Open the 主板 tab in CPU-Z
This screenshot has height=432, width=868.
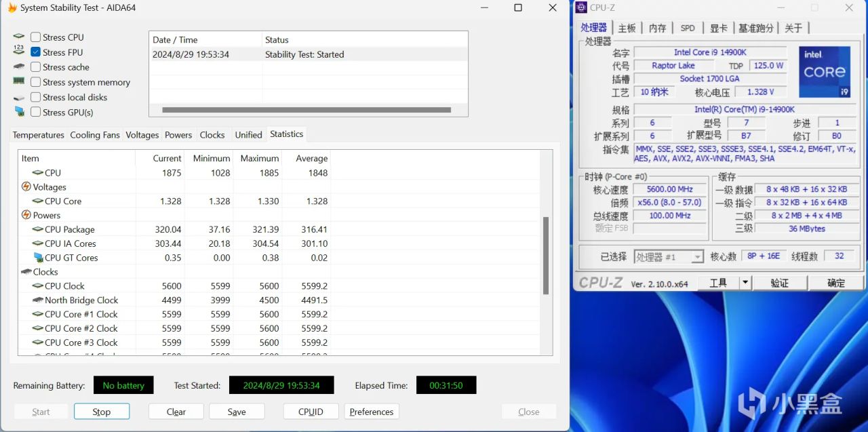point(627,28)
